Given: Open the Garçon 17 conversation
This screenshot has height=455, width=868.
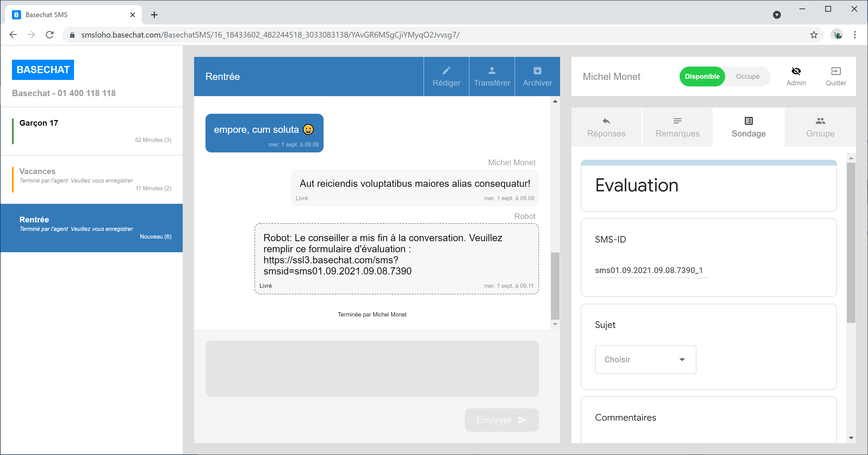Looking at the screenshot, I should 92,131.
